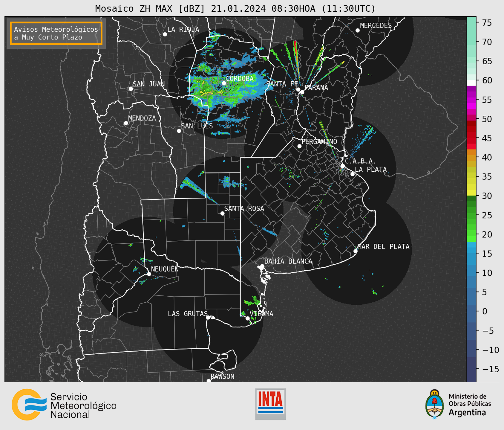This screenshot has width=504, height=430.
Task: Click the 75 dBZ colorbar label
Action: point(487,23)
